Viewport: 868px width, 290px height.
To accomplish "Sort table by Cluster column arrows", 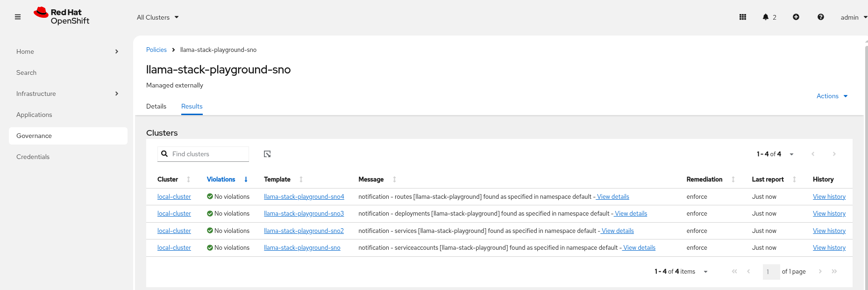I will coord(189,180).
